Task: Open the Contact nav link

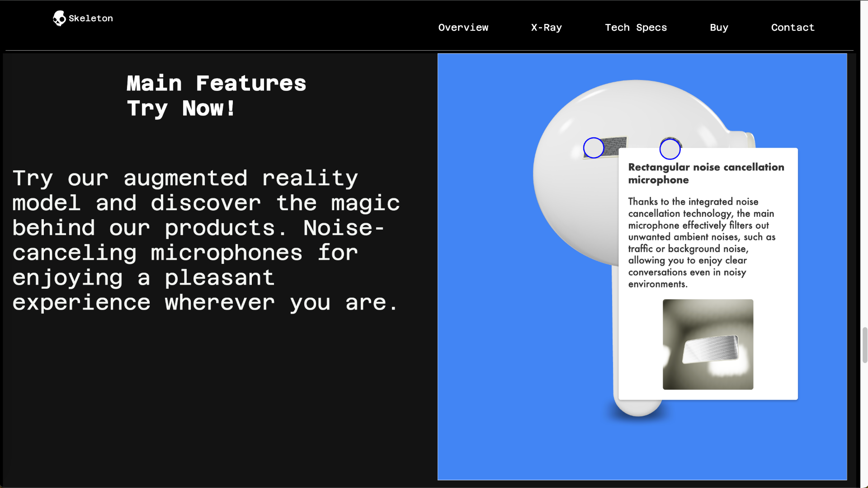Action: [793, 28]
